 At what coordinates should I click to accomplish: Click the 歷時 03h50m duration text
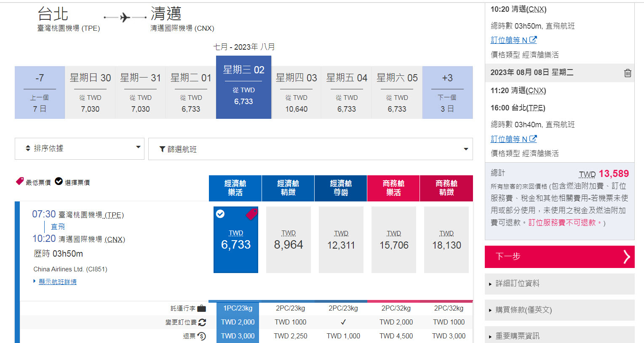point(58,254)
